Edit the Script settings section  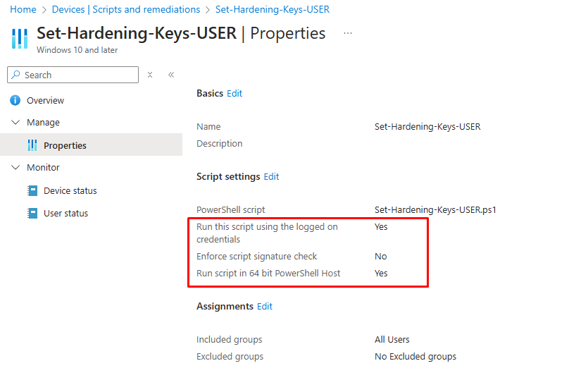(x=271, y=176)
